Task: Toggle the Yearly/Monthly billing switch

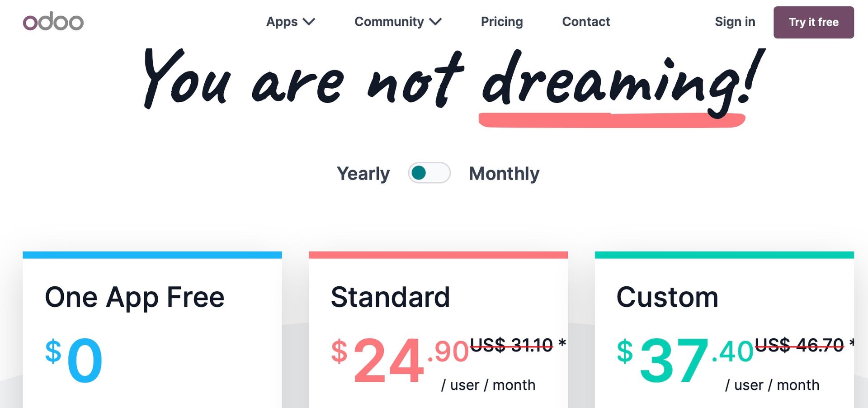Action: [x=429, y=173]
